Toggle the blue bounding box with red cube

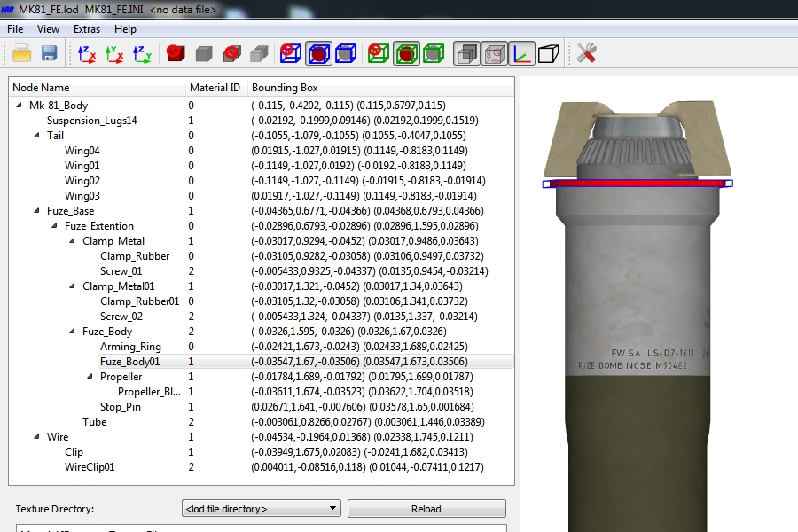point(318,53)
